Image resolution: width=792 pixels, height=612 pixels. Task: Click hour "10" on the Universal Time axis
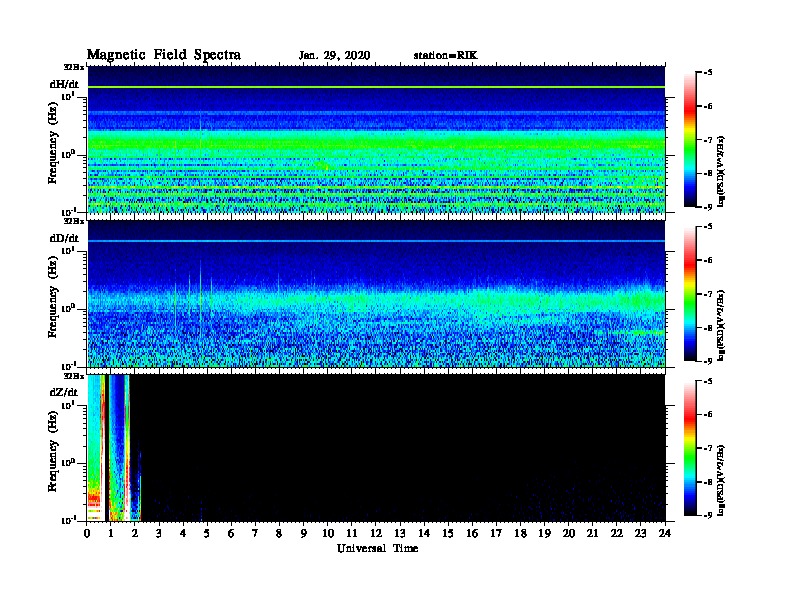point(328,533)
